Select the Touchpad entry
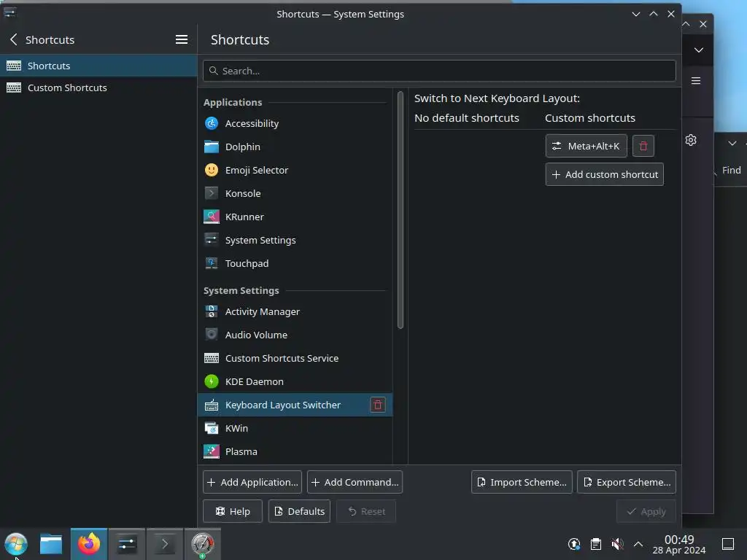 295,263
